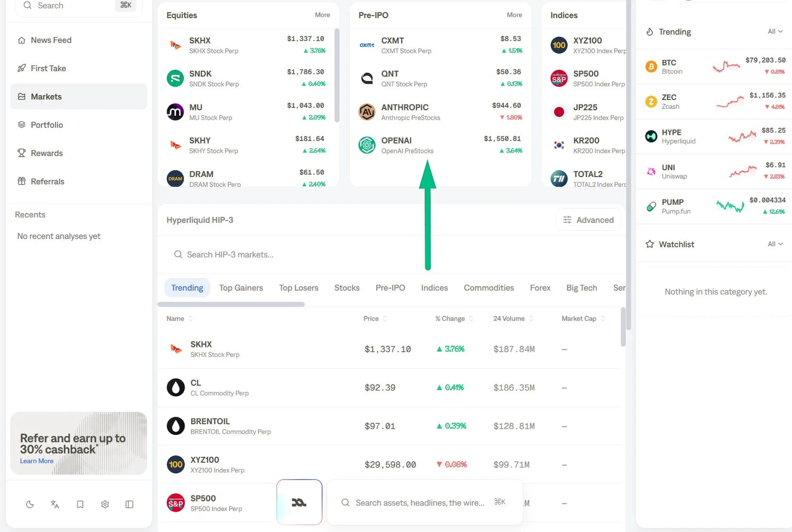Open the Watchlist All dropdown

coord(775,244)
